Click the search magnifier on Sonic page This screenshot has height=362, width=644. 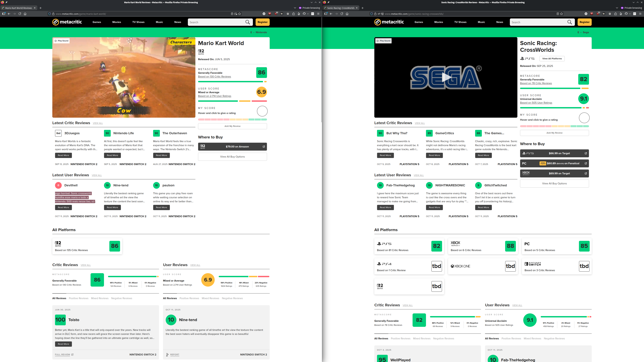point(570,22)
